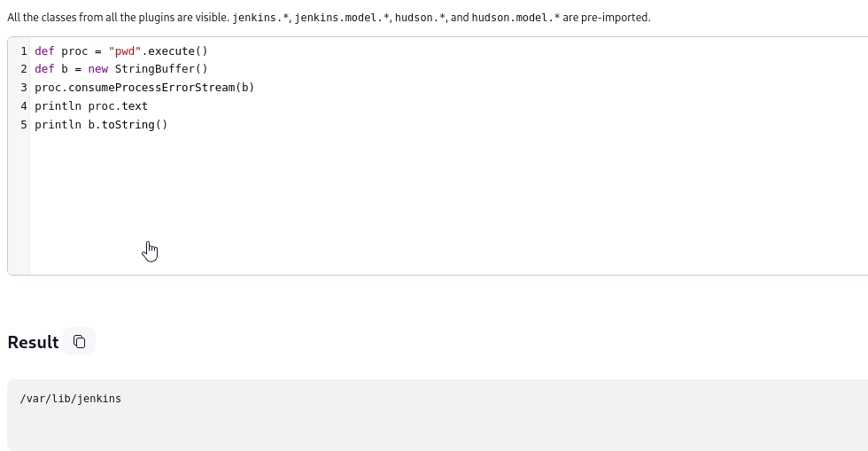Click the StringBuffer() text on line 2
This screenshot has height=451, width=868.
[161, 69]
